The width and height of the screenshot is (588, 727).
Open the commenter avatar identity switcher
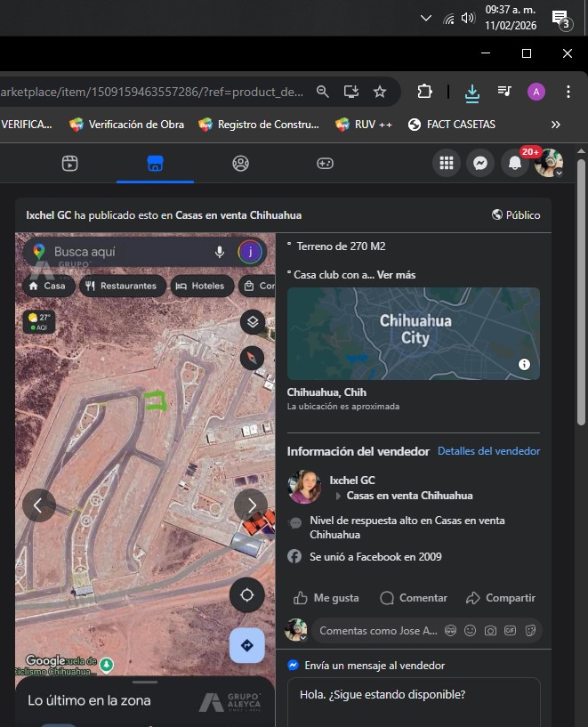pos(296,630)
